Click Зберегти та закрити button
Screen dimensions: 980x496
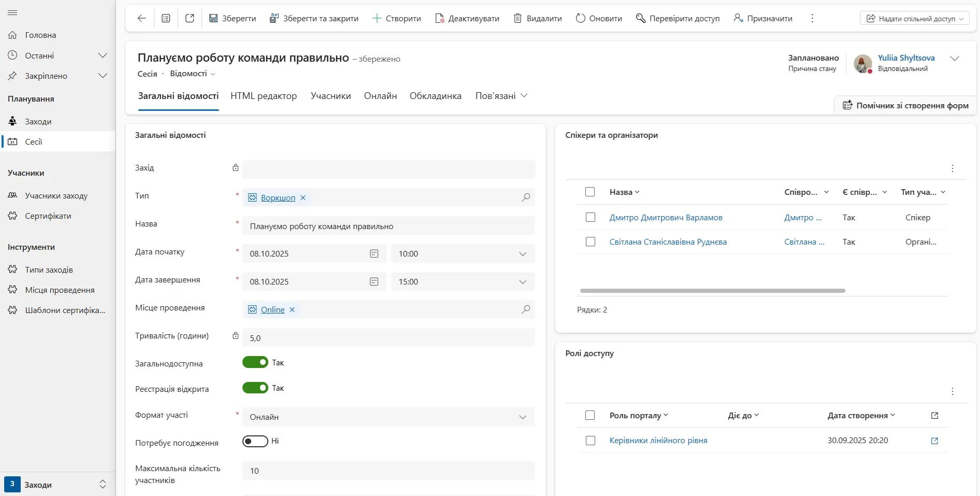pyautogui.click(x=314, y=18)
